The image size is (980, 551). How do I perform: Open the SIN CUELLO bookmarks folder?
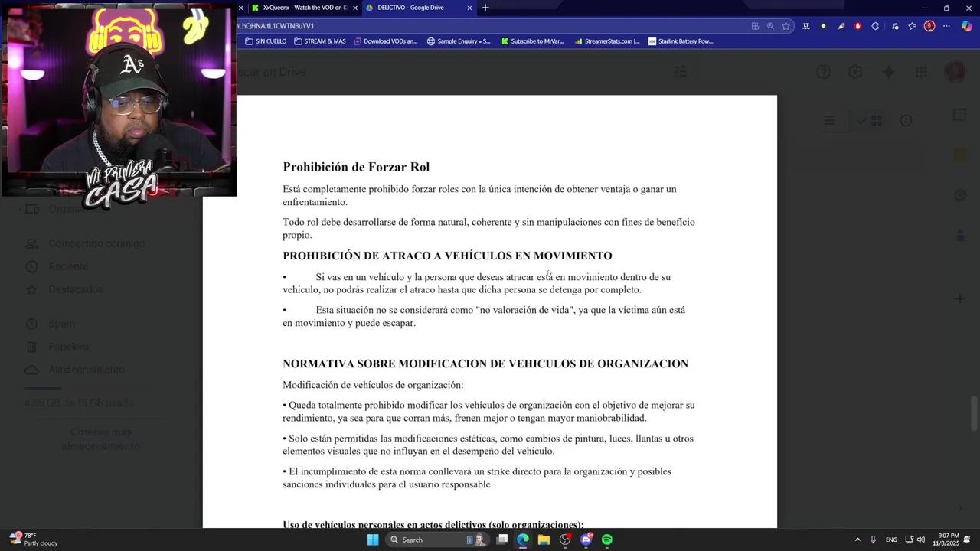tap(266, 41)
